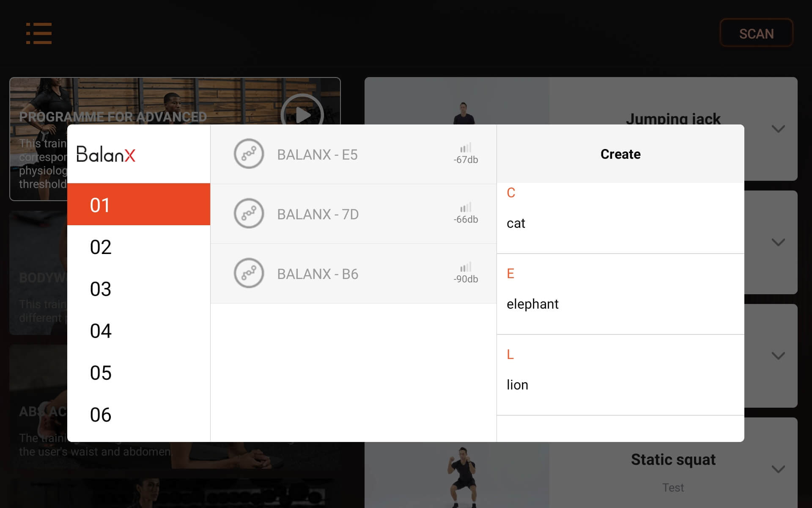Viewport: 812px width, 508px height.
Task: Expand the Jumping jack chevron
Action: coord(778,129)
